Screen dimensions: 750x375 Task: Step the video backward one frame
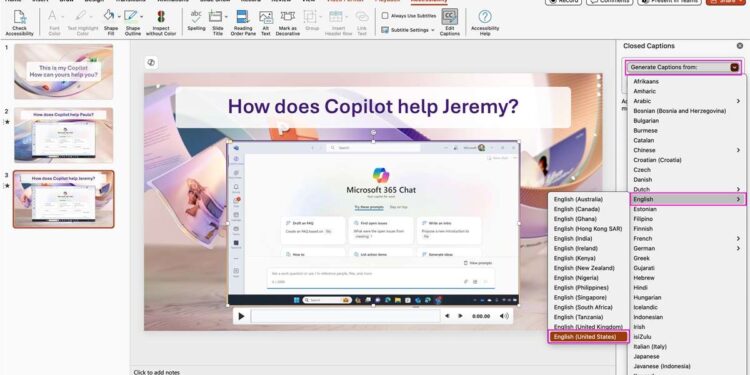[447, 316]
